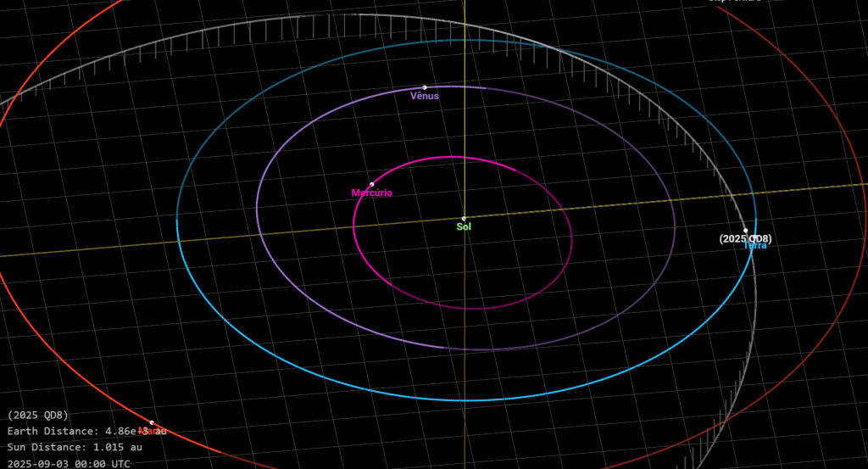Click the green Sol label
The height and width of the screenshot is (469, 868).
click(x=464, y=227)
